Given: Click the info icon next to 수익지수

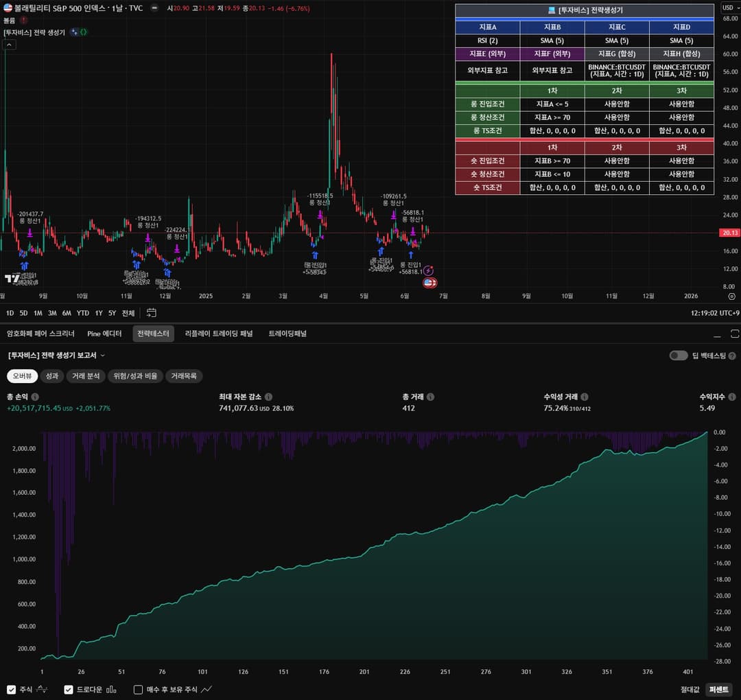Looking at the screenshot, I should [x=732, y=397].
